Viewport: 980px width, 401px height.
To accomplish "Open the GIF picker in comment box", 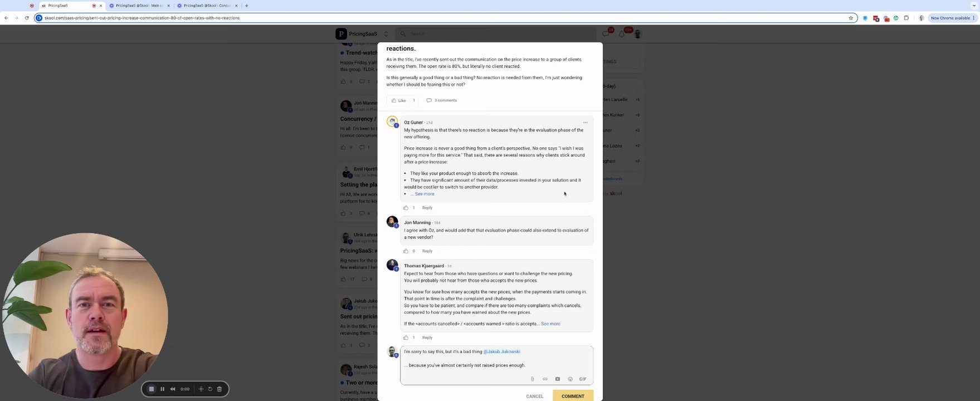I will pos(583,379).
